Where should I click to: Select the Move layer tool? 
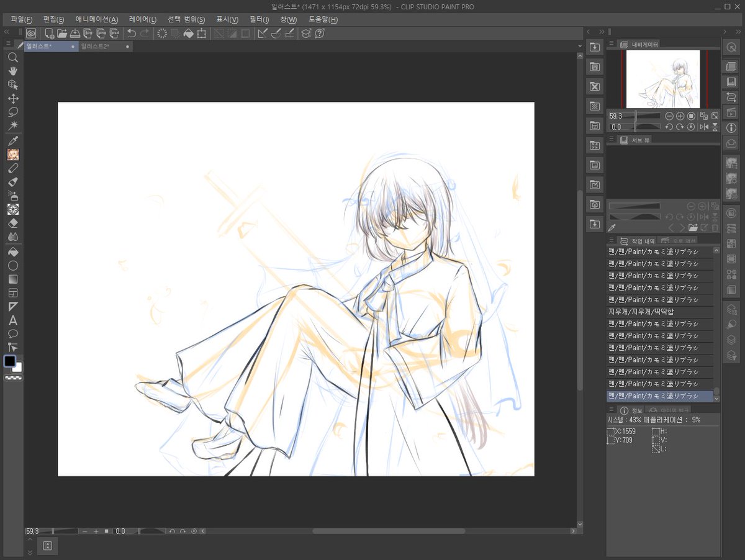pos(12,98)
